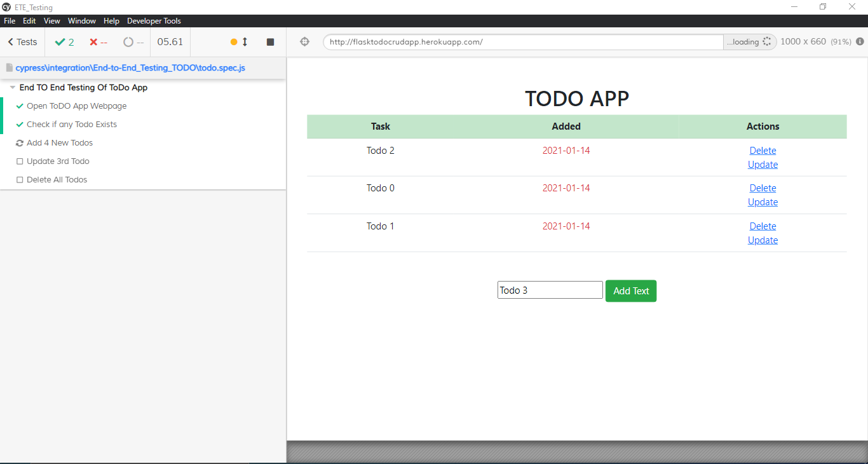Click the spec file document icon

[x=8, y=67]
